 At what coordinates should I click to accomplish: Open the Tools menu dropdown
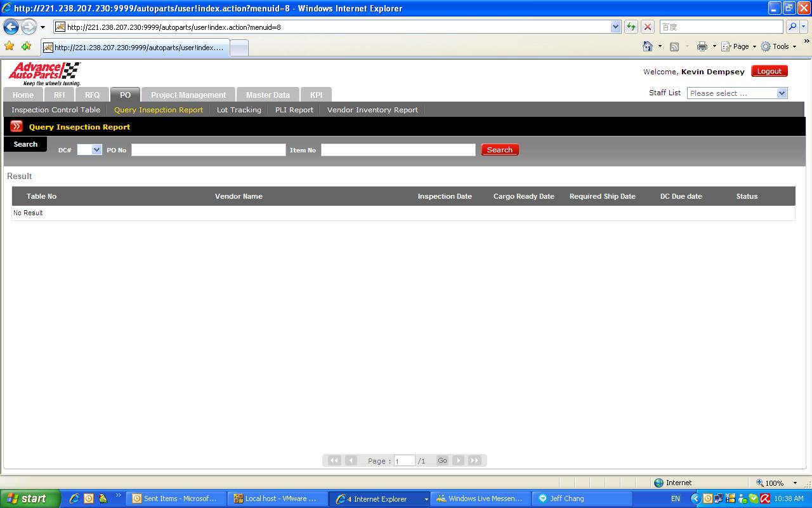779,46
